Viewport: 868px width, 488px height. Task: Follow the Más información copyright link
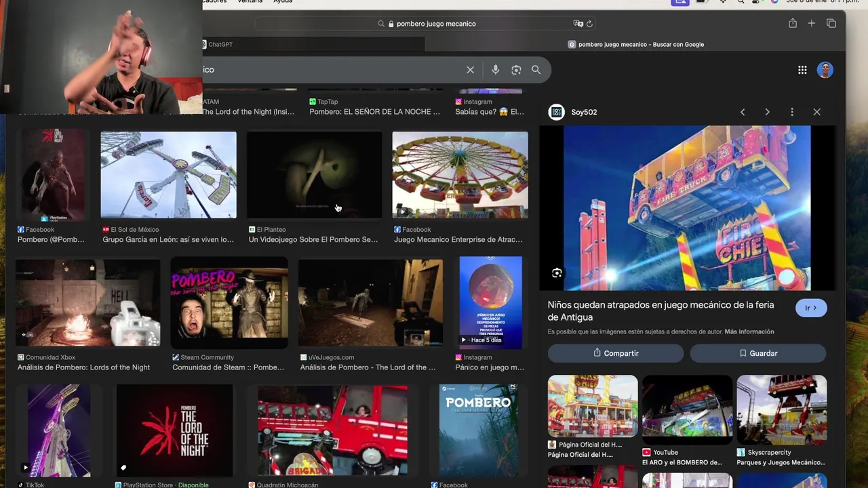click(749, 332)
